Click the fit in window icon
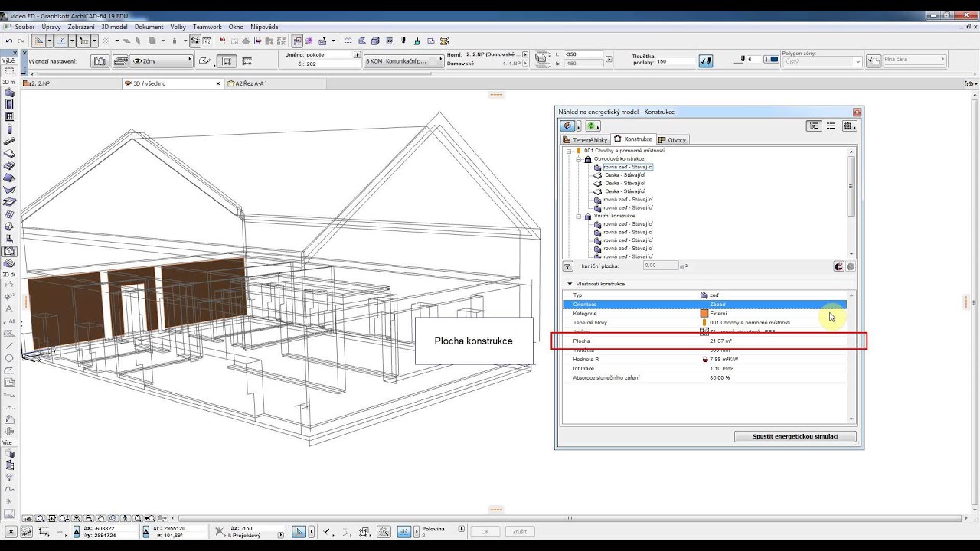Image resolution: width=980 pixels, height=551 pixels. click(139, 518)
